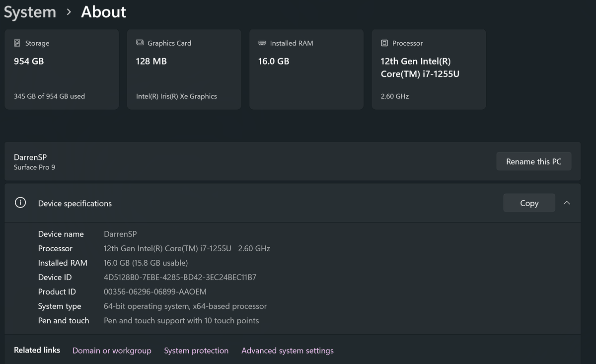Open the Installed RAM 16.0 GB card
Image resolution: width=596 pixels, height=364 pixels.
[x=306, y=70]
